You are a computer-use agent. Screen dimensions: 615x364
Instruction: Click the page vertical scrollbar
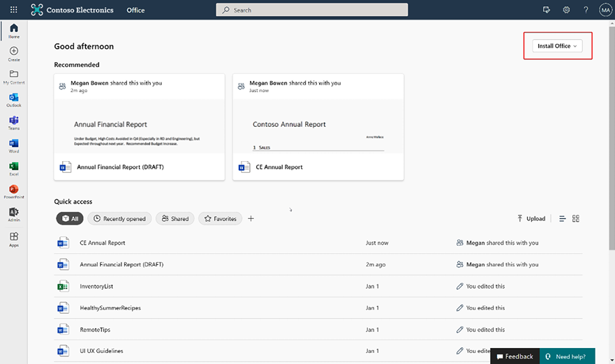pos(612,137)
